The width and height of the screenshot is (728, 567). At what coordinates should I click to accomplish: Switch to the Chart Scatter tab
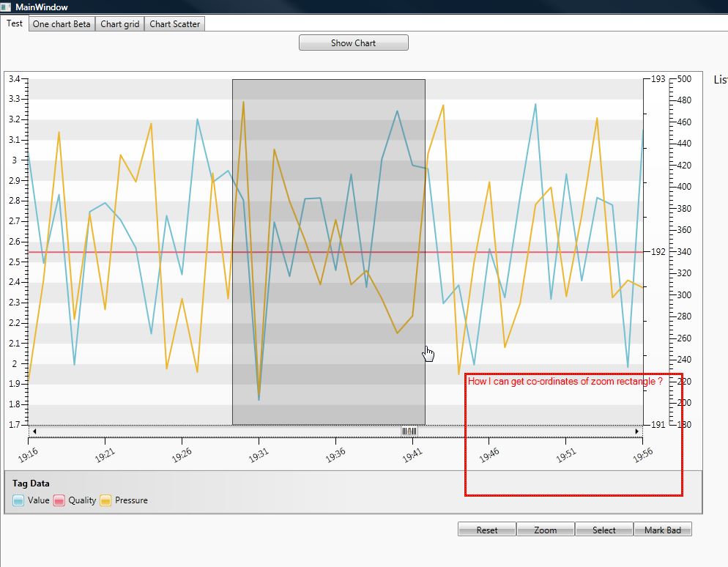(x=174, y=24)
